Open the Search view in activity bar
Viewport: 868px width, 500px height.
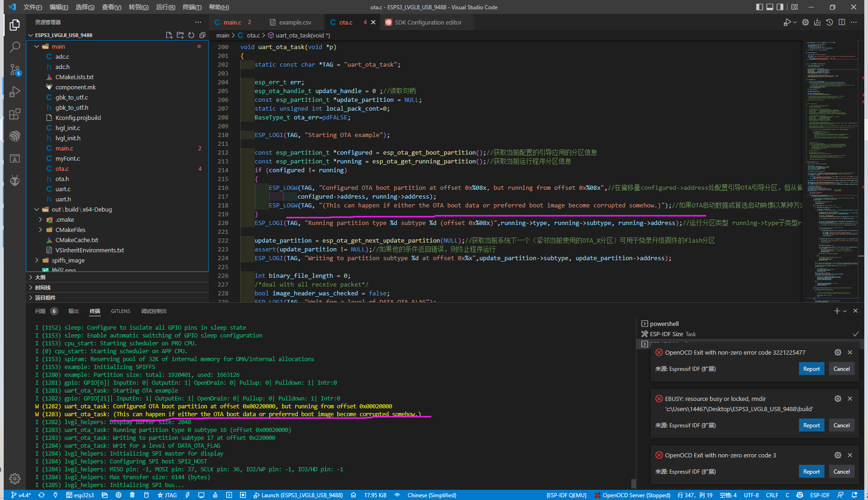point(15,47)
